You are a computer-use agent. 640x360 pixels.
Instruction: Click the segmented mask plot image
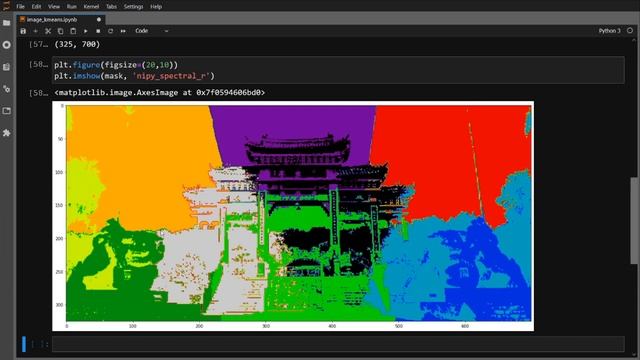pos(293,216)
